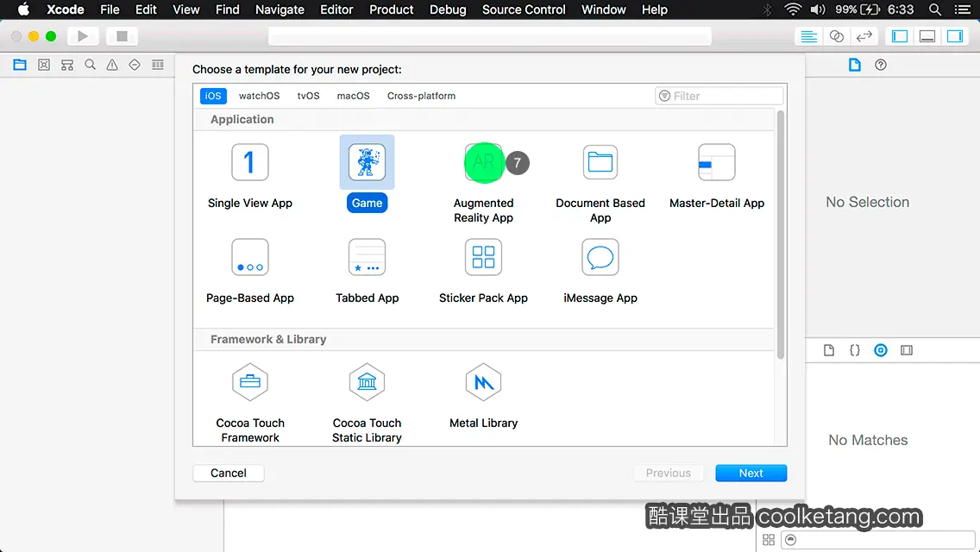Open the Navigate menu
Image resolution: width=980 pixels, height=552 pixels.
(x=280, y=9)
